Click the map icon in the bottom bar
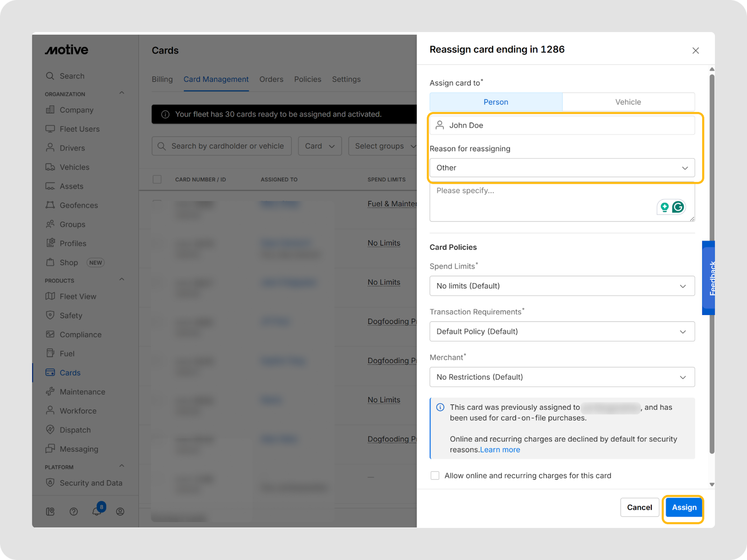Screen dimensions: 747x560 click(50, 511)
